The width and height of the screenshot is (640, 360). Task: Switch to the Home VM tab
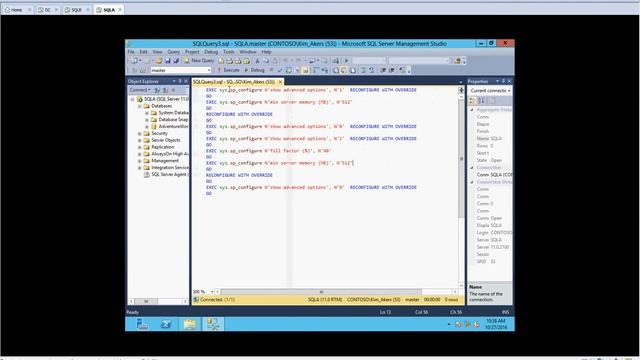click(x=17, y=10)
